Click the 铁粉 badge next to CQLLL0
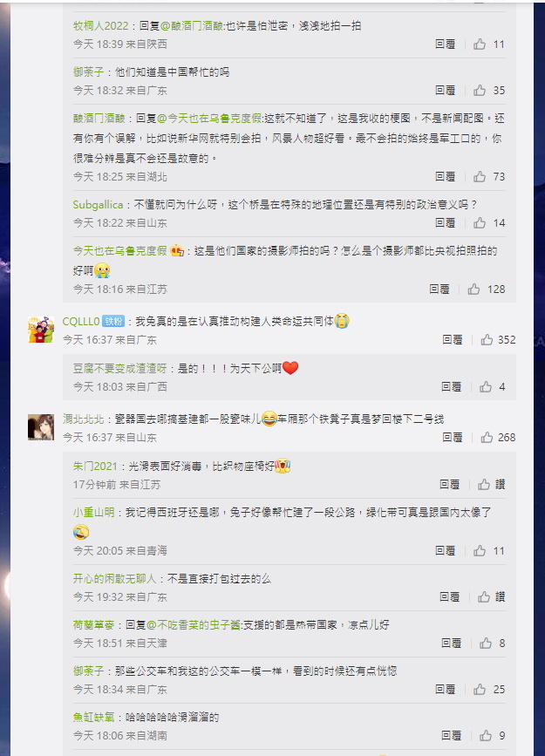The width and height of the screenshot is (545, 756). tap(114, 321)
